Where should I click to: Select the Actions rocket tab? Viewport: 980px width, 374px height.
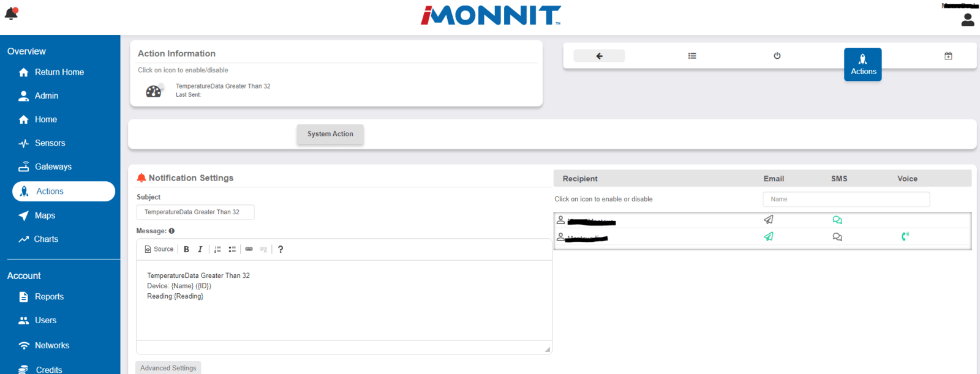(863, 64)
